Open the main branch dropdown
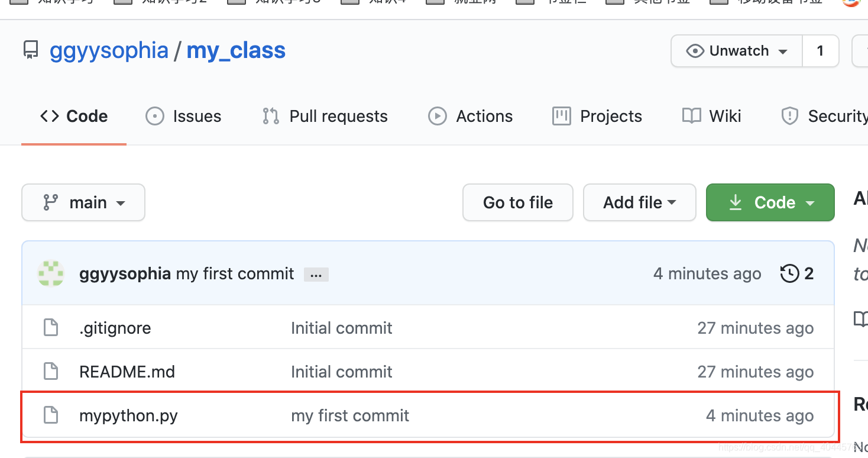This screenshot has width=868, height=458. (83, 202)
